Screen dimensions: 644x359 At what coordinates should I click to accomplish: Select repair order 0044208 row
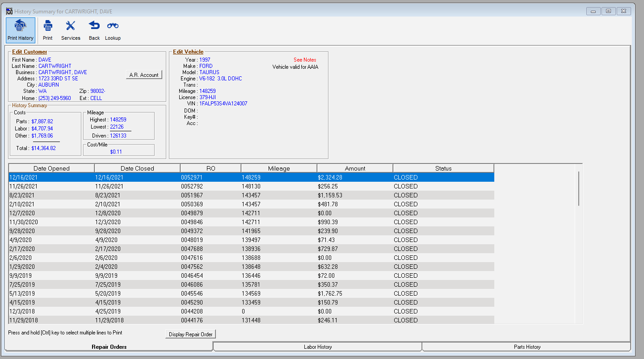click(x=252, y=311)
